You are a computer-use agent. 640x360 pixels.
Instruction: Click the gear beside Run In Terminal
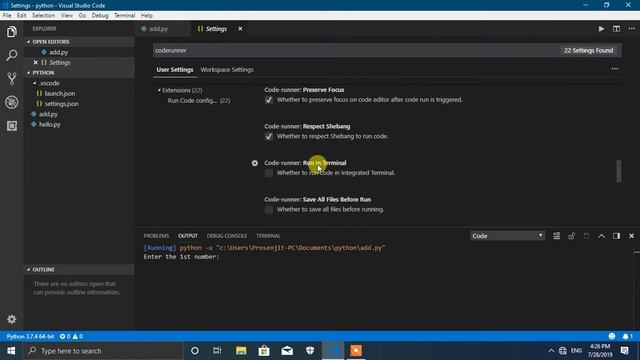pyautogui.click(x=255, y=163)
